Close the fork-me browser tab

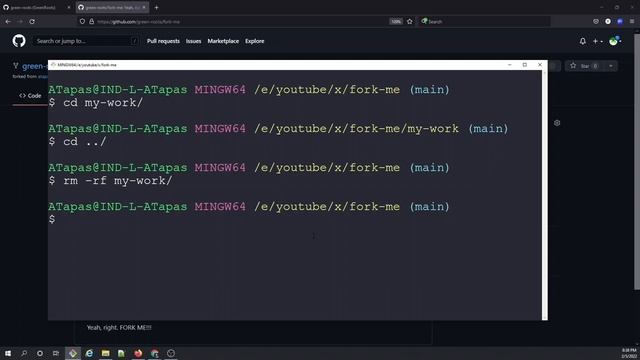(144, 7)
